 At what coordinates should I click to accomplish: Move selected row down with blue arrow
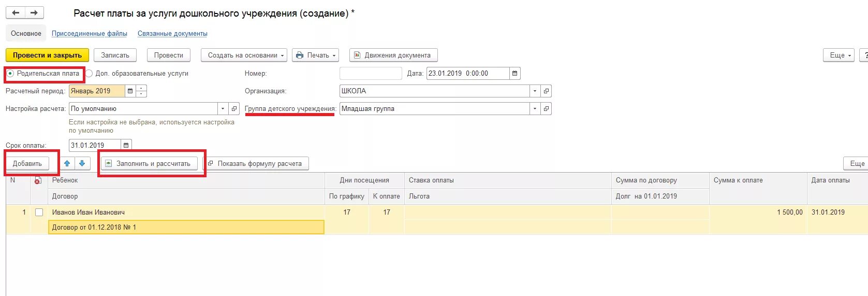pos(82,163)
